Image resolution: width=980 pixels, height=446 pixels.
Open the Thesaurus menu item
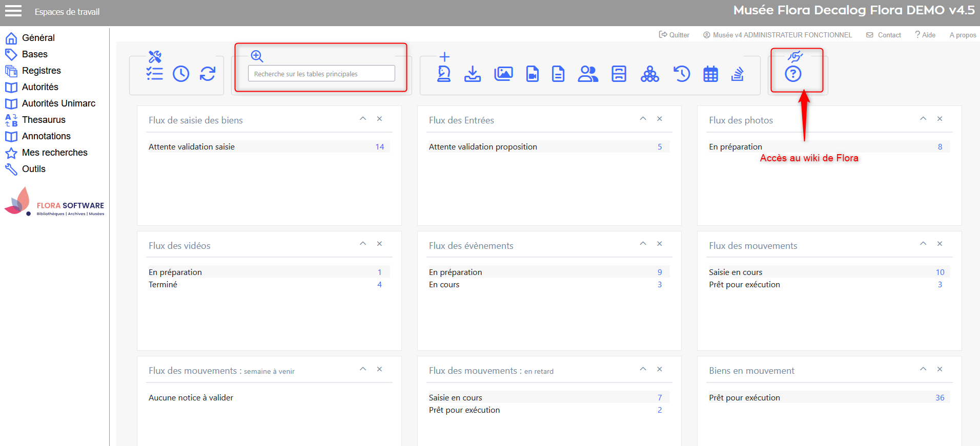[x=44, y=120]
